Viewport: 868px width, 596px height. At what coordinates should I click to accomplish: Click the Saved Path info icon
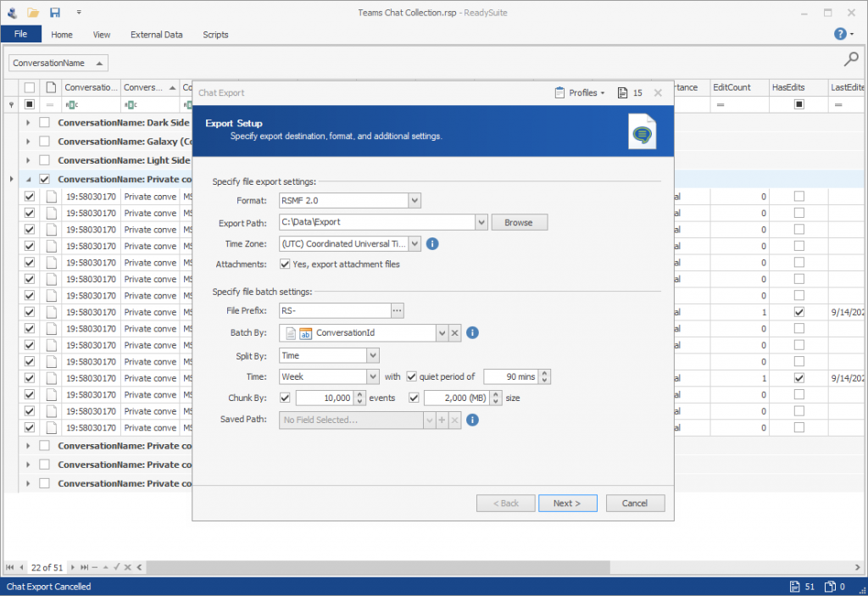coord(472,420)
